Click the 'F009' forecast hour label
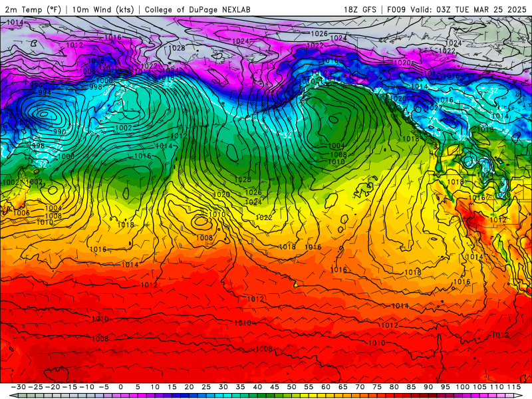Screen dimensions: 532x399 (x=396, y=9)
